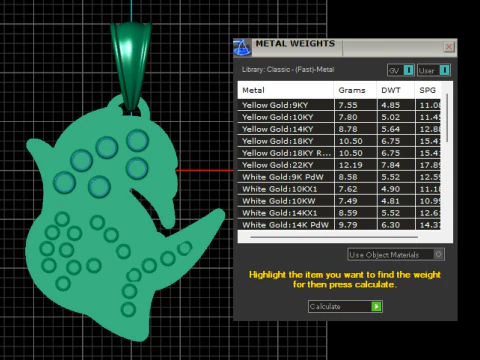Toggle the Use Object Materials option

click(396, 255)
